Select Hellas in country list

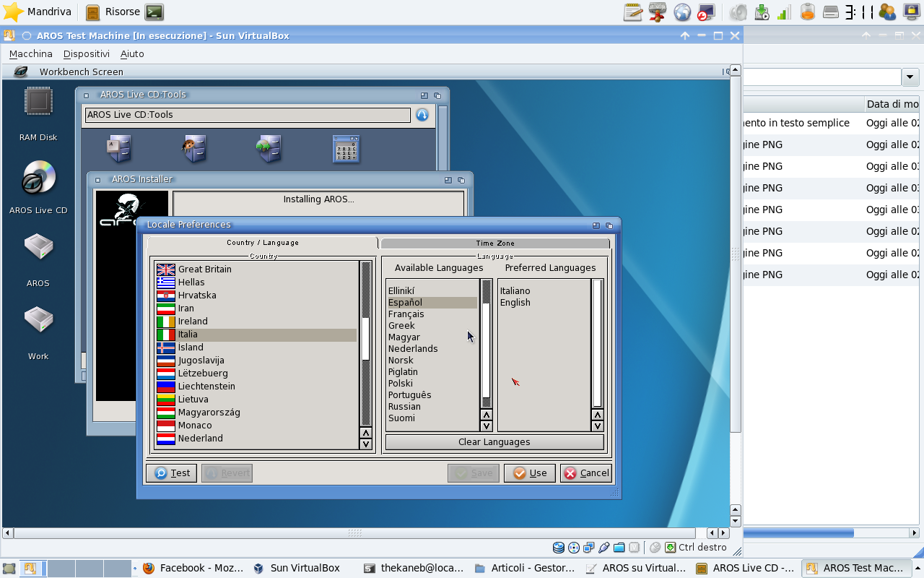click(x=256, y=282)
